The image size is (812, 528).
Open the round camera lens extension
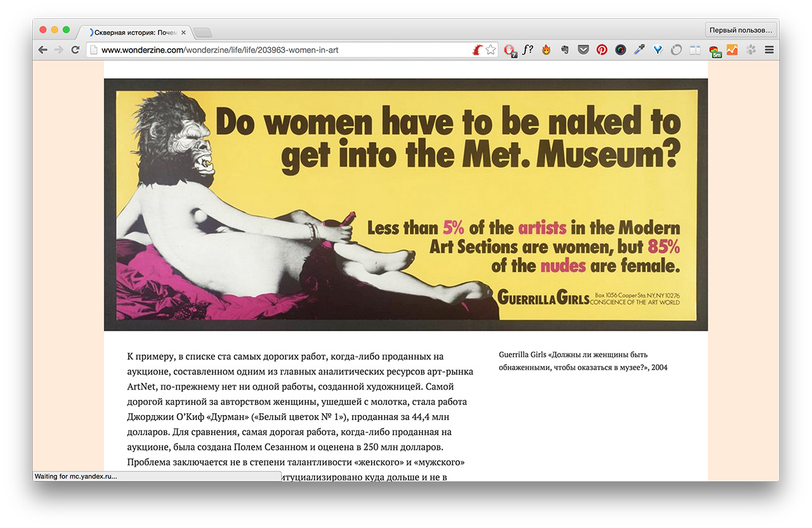click(x=620, y=50)
